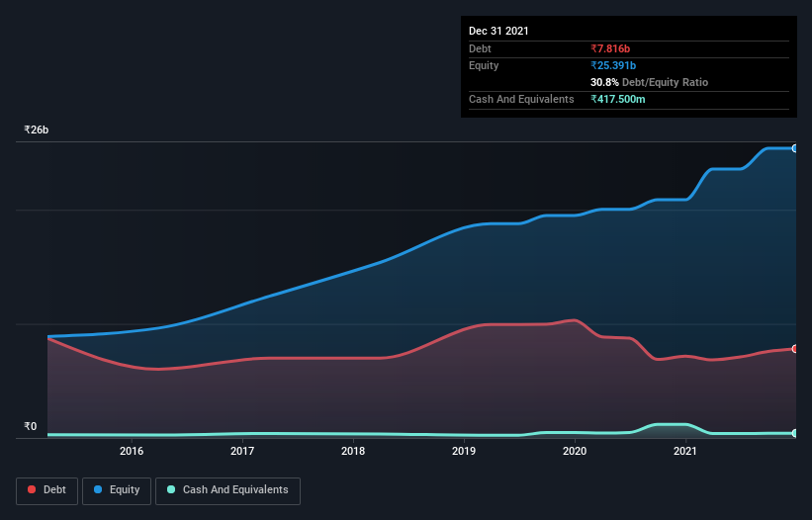Click the Debt label in tooltip
This screenshot has height=520, width=812.
480,48
